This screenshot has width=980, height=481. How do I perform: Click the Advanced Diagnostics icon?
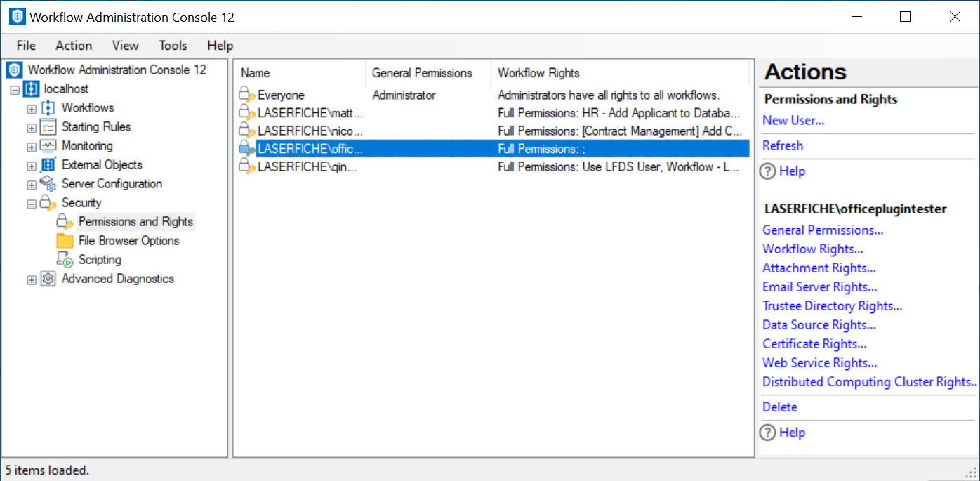(48, 279)
